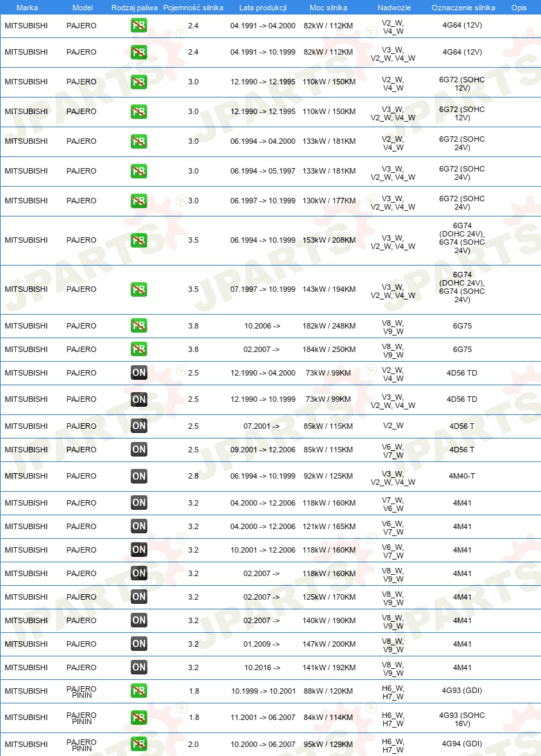This screenshot has width=541, height=756.
Task: Click the V2_W body cell in the 07.2001 row
Action: click(x=394, y=426)
